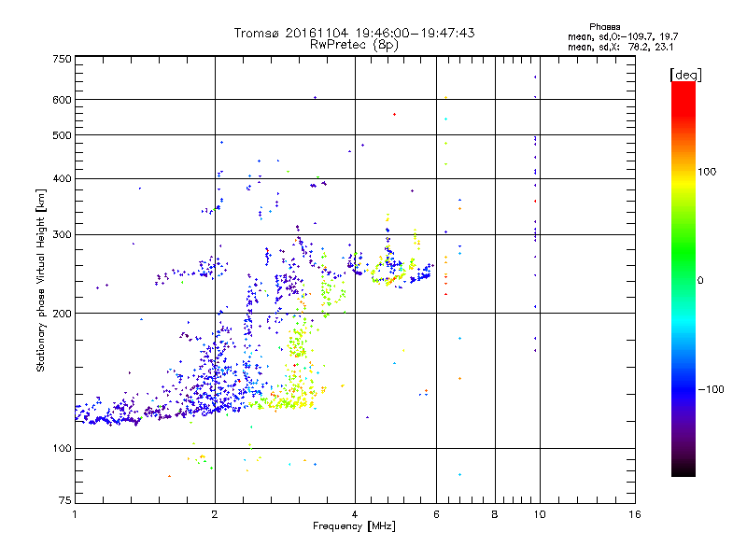Click the y-axis tick label '300'
Screen dimensions: 747x560
pos(62,234)
